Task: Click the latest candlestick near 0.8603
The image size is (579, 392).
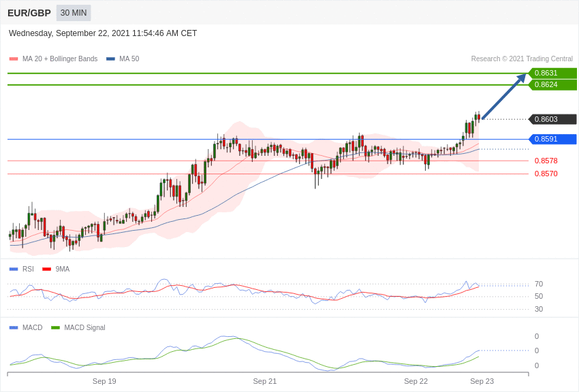Action: tap(479, 117)
